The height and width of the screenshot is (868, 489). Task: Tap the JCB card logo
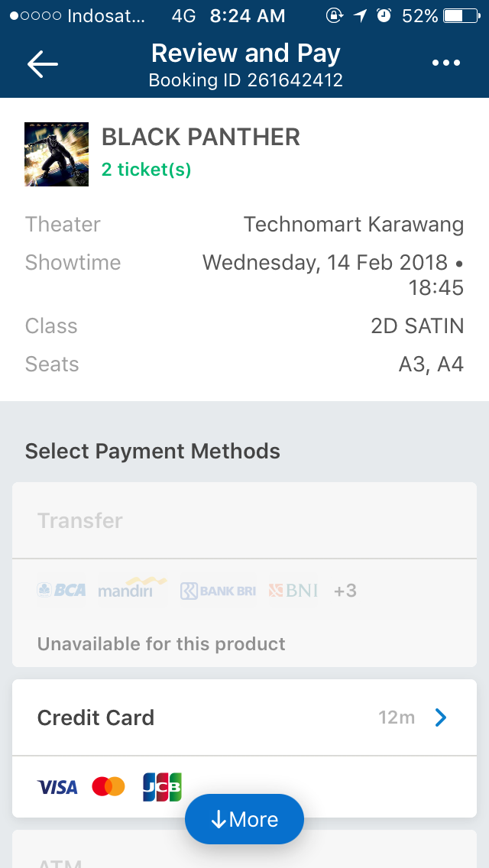[162, 786]
